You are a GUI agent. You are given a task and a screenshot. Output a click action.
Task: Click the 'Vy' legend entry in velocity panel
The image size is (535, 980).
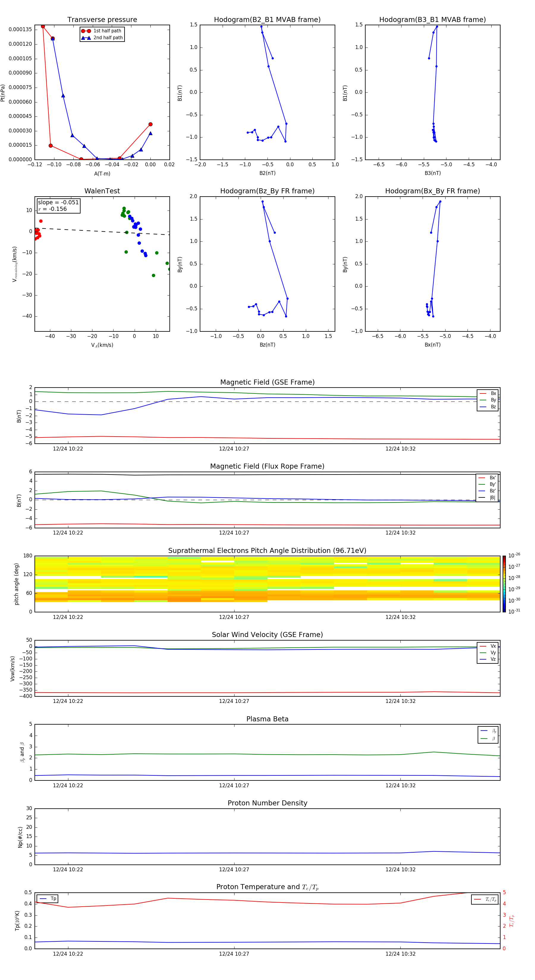point(488,653)
